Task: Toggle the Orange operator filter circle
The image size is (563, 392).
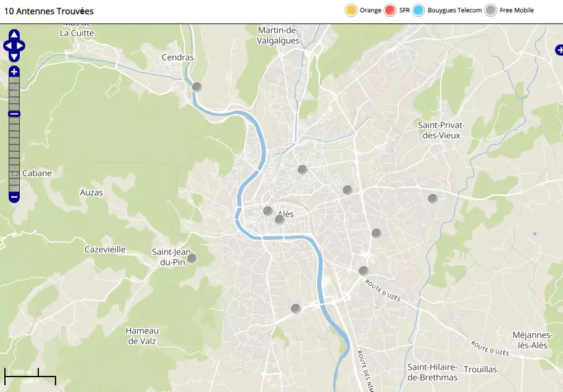Action: [x=351, y=10]
